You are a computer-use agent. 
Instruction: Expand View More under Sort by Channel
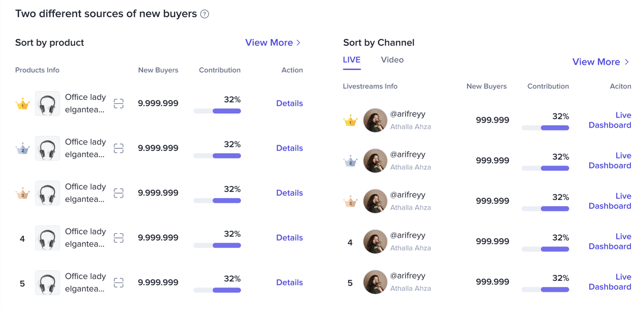click(x=600, y=62)
